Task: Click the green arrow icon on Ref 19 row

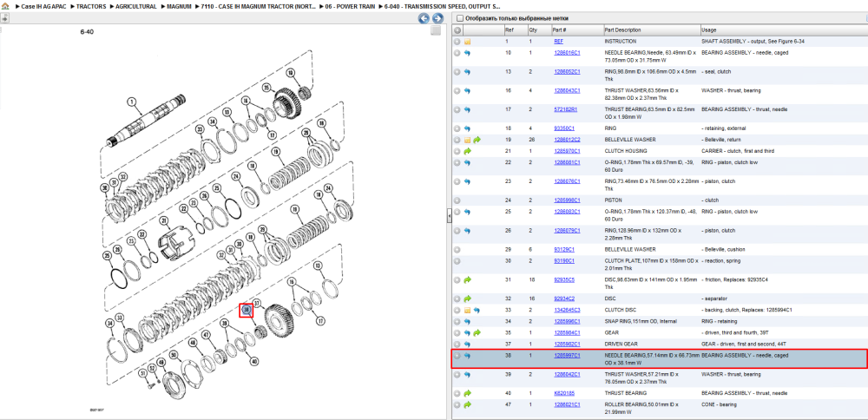Action: pyautogui.click(x=477, y=140)
